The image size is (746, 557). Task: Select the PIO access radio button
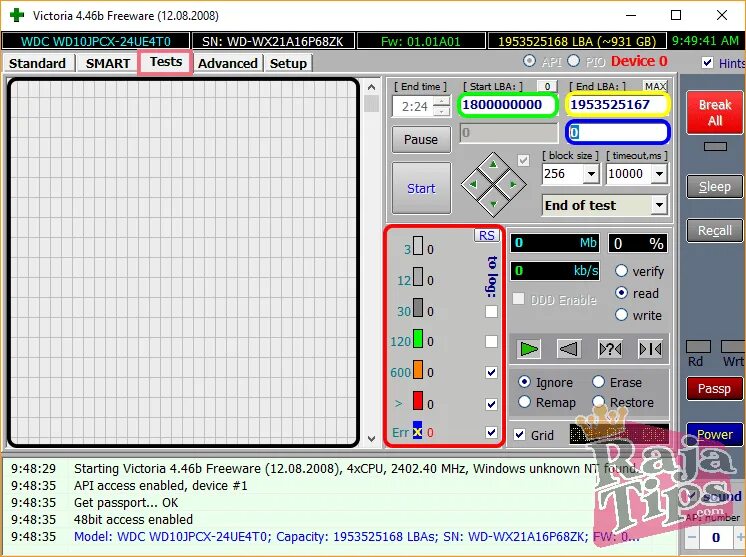tap(574, 61)
